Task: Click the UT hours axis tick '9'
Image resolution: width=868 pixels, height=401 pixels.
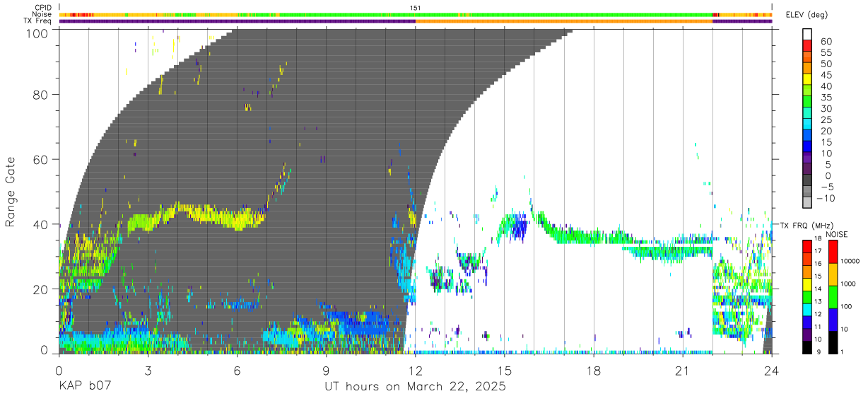Action: [326, 370]
